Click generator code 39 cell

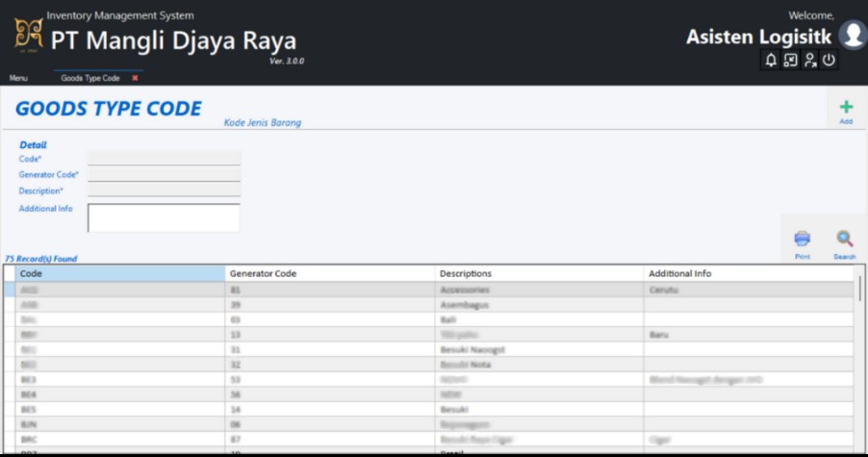pyautogui.click(x=330, y=305)
